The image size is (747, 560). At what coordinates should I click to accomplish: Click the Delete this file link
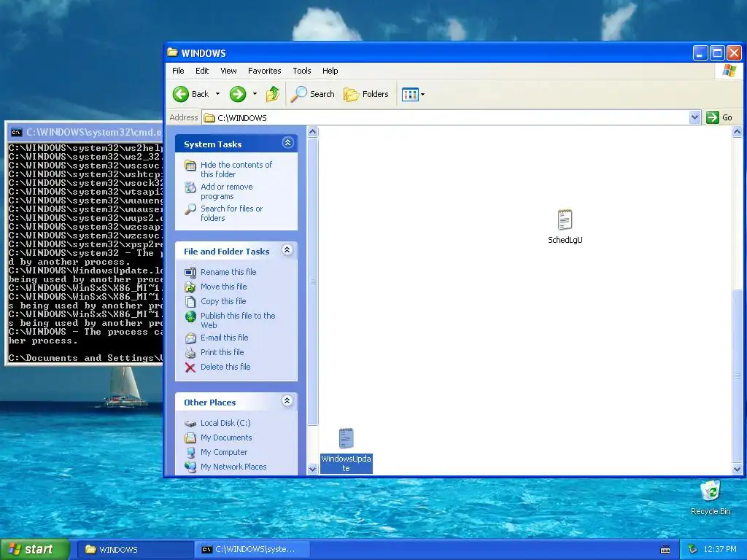225,367
